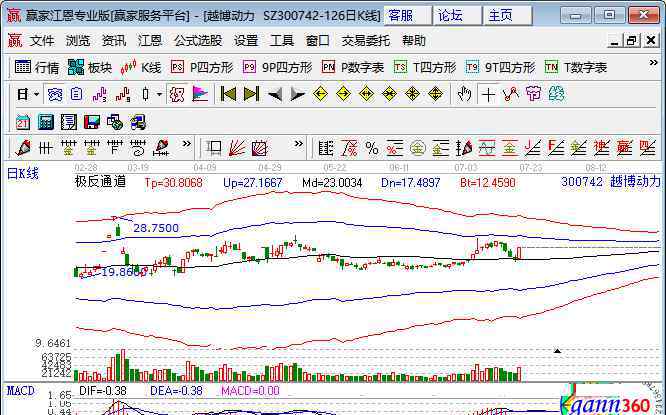The height and width of the screenshot is (415, 666).
Task: Click yellow diamond horizontal-compress icon
Action: [x=389, y=94]
